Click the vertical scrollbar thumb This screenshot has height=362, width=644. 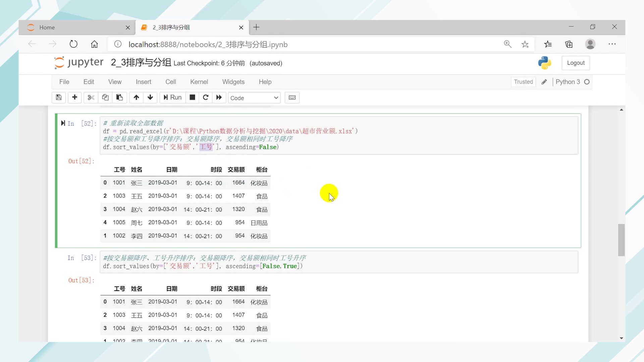(x=621, y=240)
